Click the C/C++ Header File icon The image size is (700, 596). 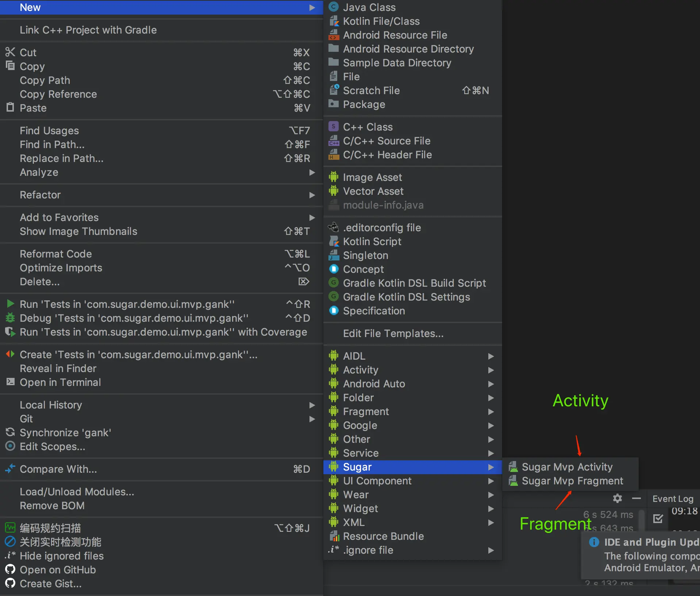point(334,155)
